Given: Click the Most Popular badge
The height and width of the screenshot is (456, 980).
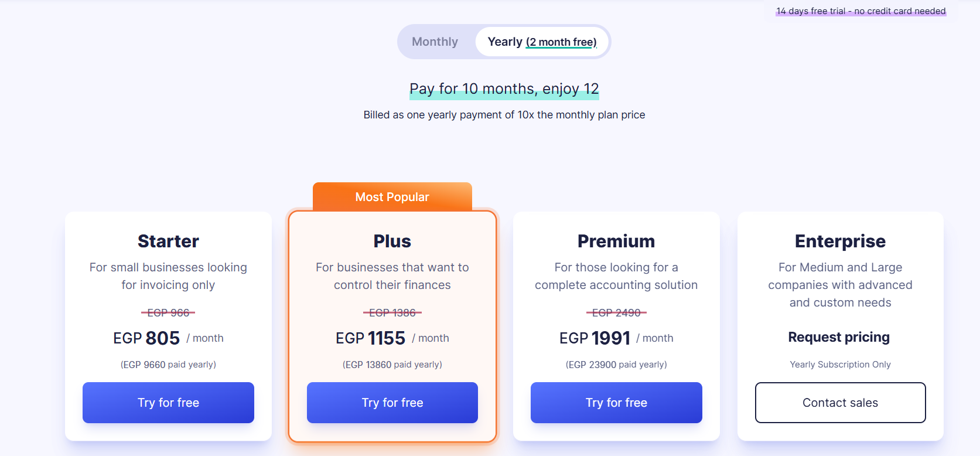Looking at the screenshot, I should coord(392,197).
